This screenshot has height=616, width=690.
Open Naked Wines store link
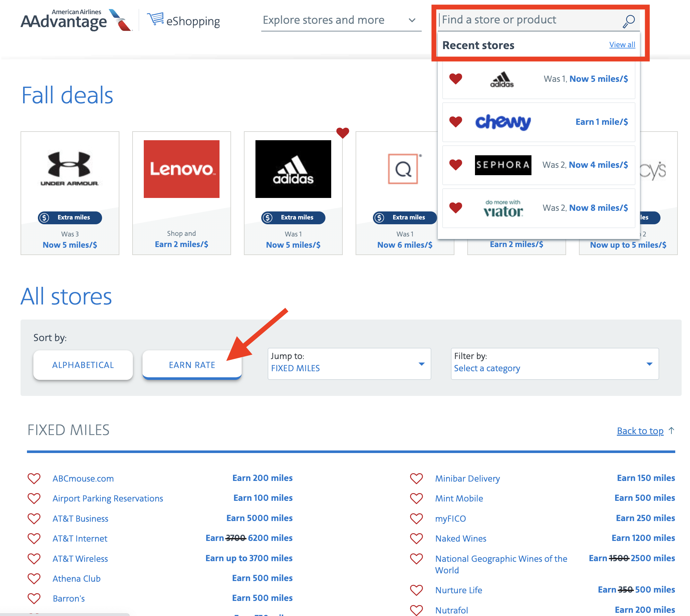[x=461, y=539]
